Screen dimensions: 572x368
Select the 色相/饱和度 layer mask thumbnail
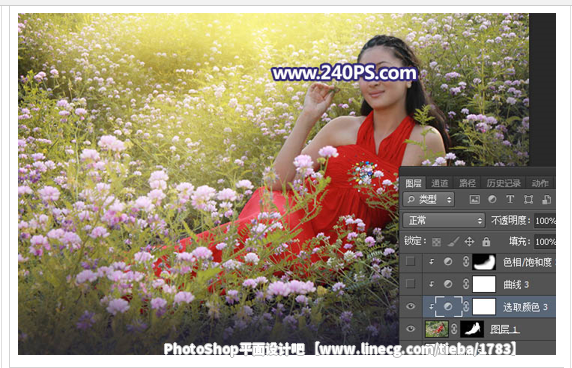(484, 262)
